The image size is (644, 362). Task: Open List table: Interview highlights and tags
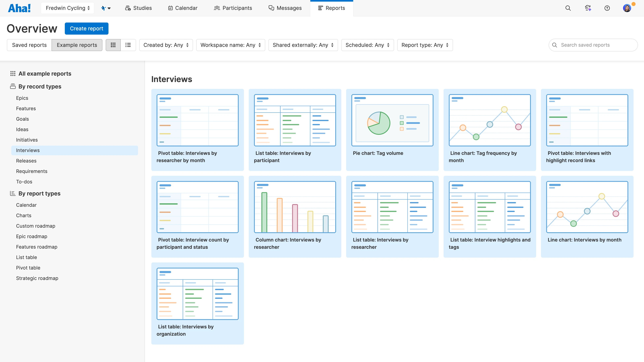coord(489,216)
